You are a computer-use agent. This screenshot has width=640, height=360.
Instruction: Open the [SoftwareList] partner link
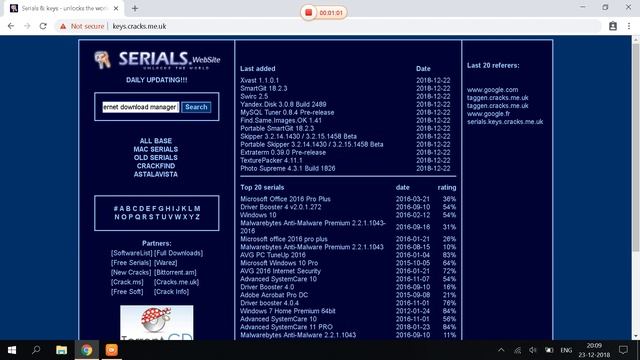tap(131, 253)
